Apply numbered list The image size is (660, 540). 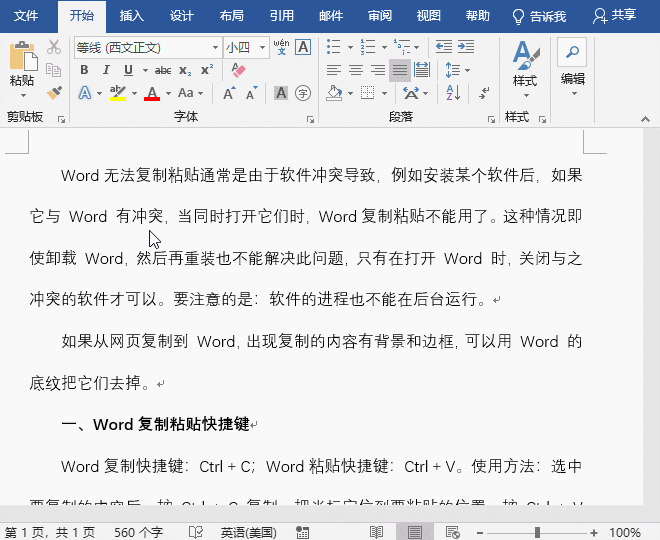pyautogui.click(x=367, y=47)
